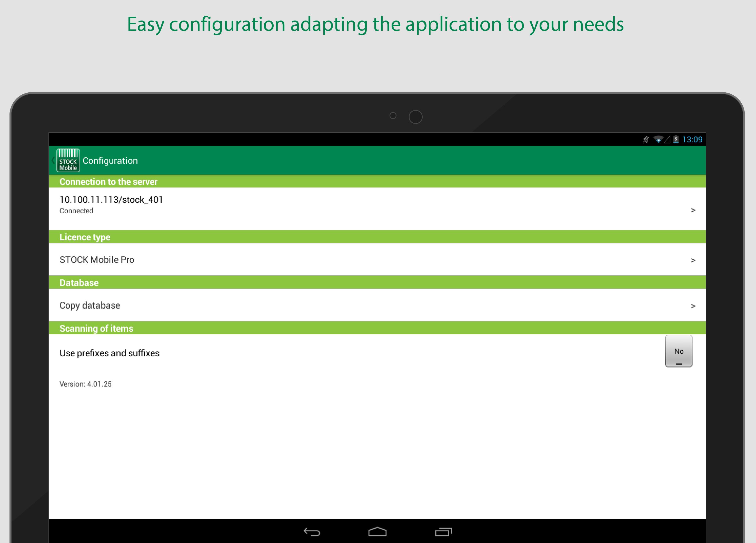Tap the Android back navigation button
Viewport: 756px width, 543px height.
[312, 532]
